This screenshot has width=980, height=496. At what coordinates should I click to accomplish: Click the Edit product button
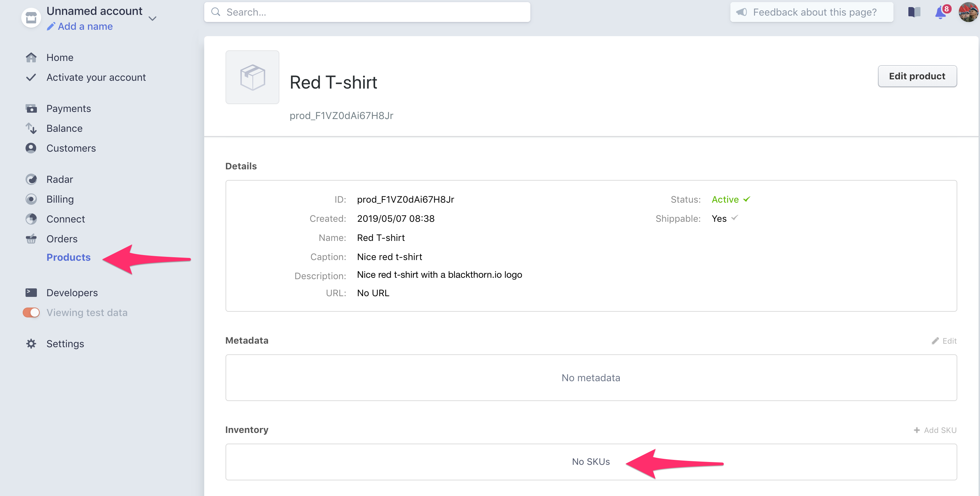(917, 76)
